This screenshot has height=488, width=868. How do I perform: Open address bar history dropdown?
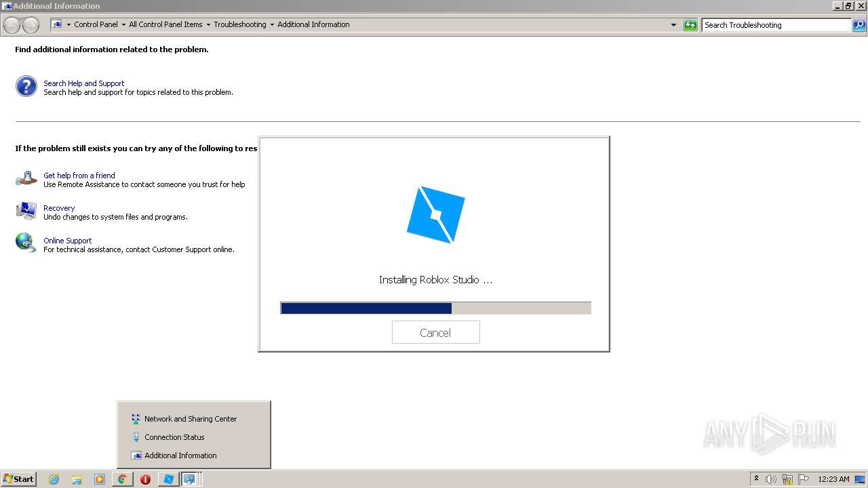point(673,25)
